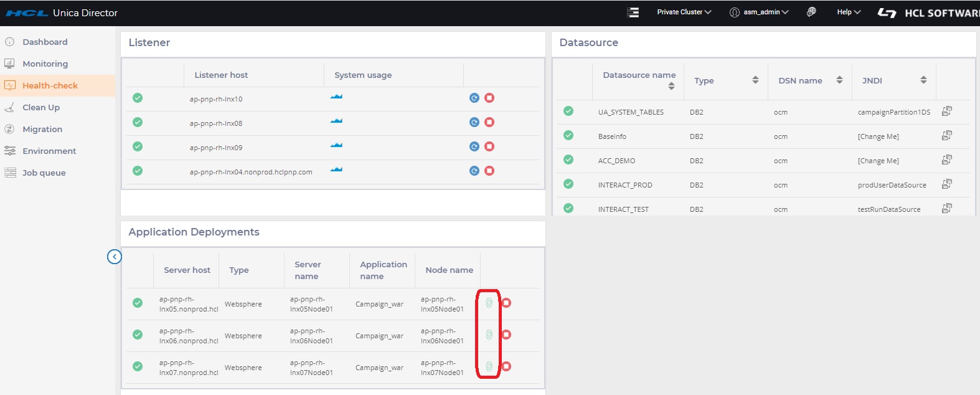Viewport: 980px width, 395px height.
Task: Open the Private Cluster dropdown
Action: (684, 12)
